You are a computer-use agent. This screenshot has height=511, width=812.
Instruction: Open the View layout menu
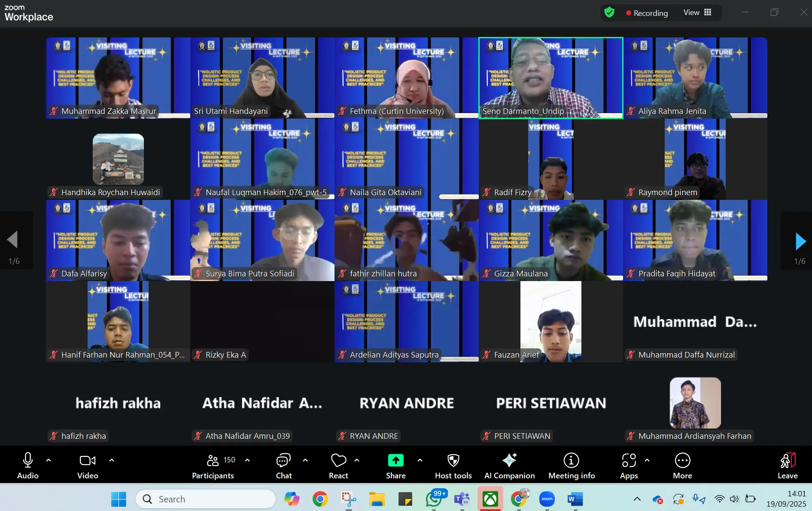click(697, 12)
